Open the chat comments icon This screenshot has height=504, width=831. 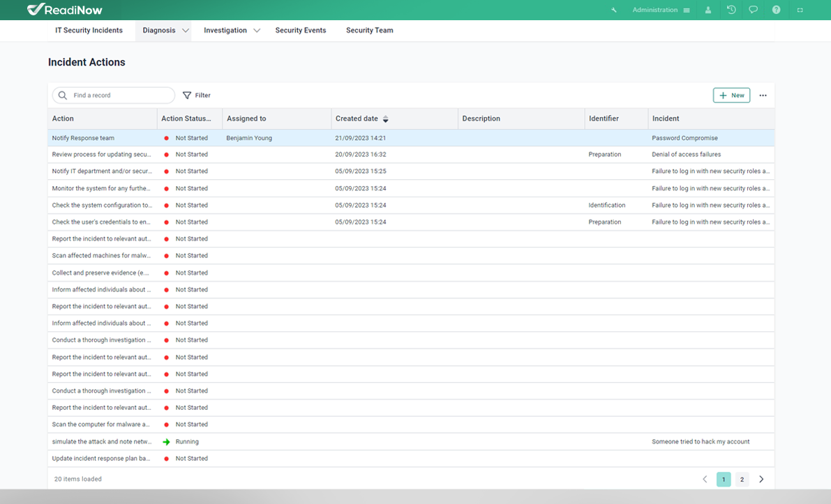[x=753, y=10]
